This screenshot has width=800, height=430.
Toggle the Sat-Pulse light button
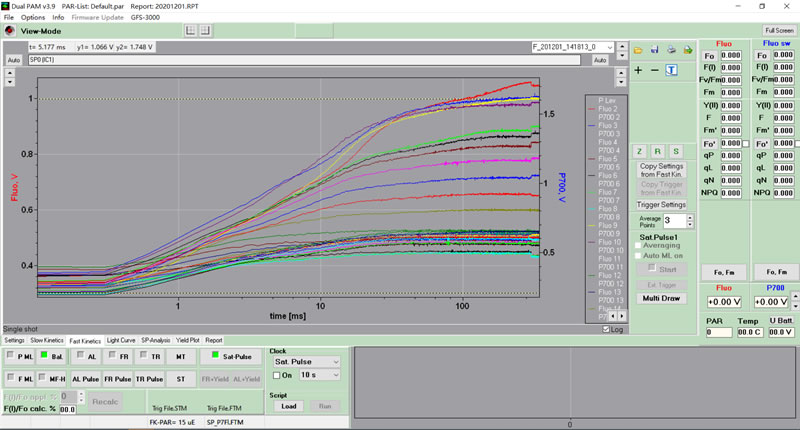tap(230, 356)
